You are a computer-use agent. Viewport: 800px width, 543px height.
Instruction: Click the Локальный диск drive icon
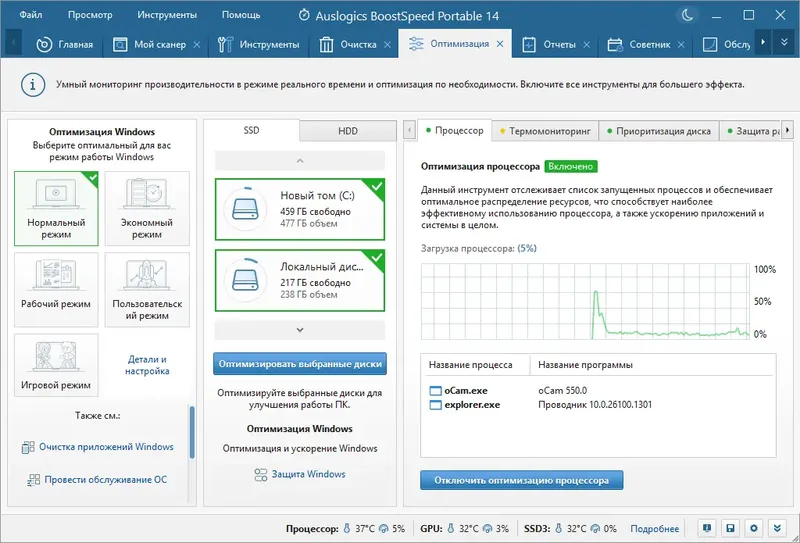click(245, 280)
